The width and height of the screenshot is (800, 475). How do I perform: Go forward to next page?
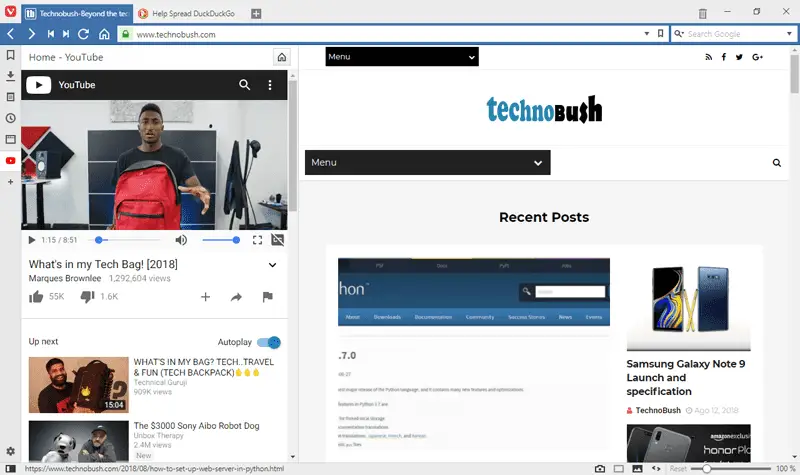click(31, 34)
